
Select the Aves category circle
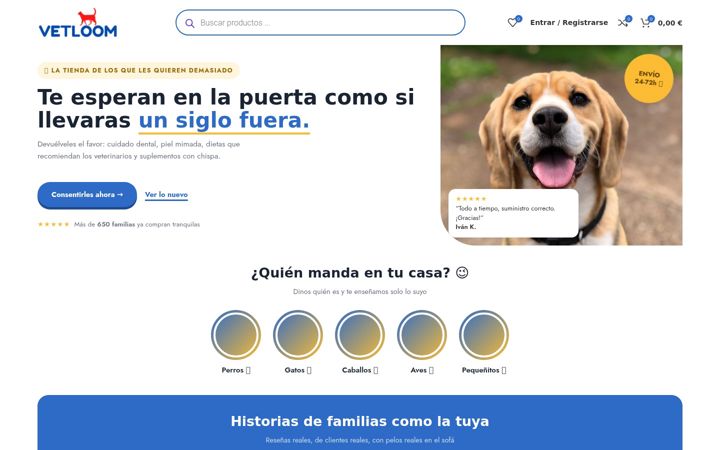[422, 335]
